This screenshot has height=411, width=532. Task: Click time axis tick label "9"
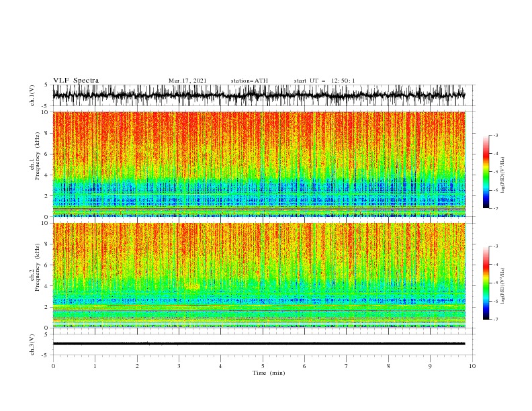point(430,366)
